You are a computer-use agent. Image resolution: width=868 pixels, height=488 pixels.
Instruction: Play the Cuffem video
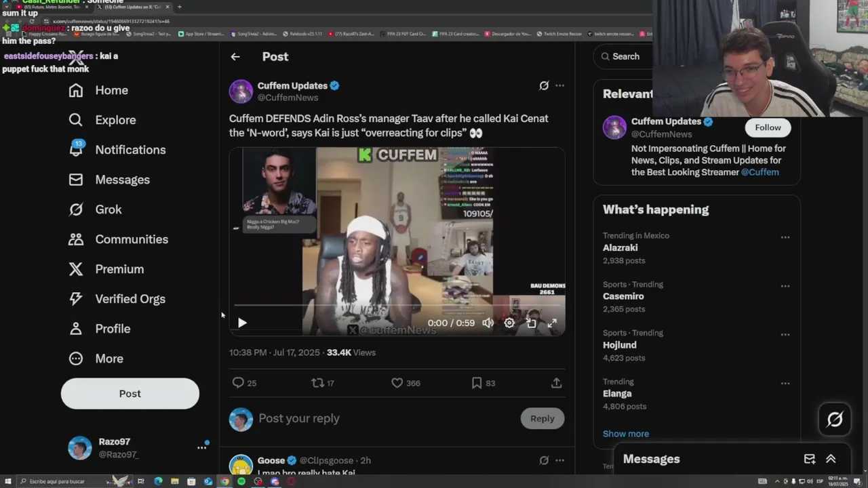242,323
